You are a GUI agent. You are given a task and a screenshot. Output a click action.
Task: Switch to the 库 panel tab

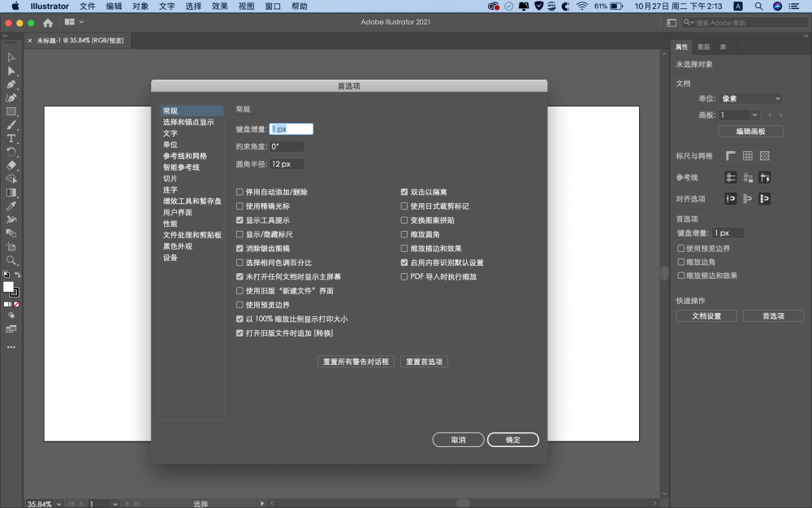pos(723,47)
